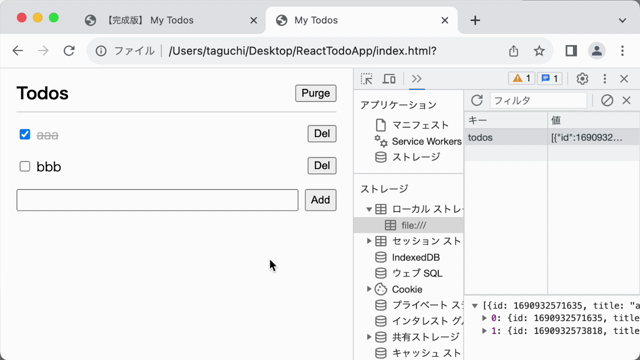Activate the DevTools inspect element picker icon
This screenshot has height=360, width=640.
click(x=367, y=79)
